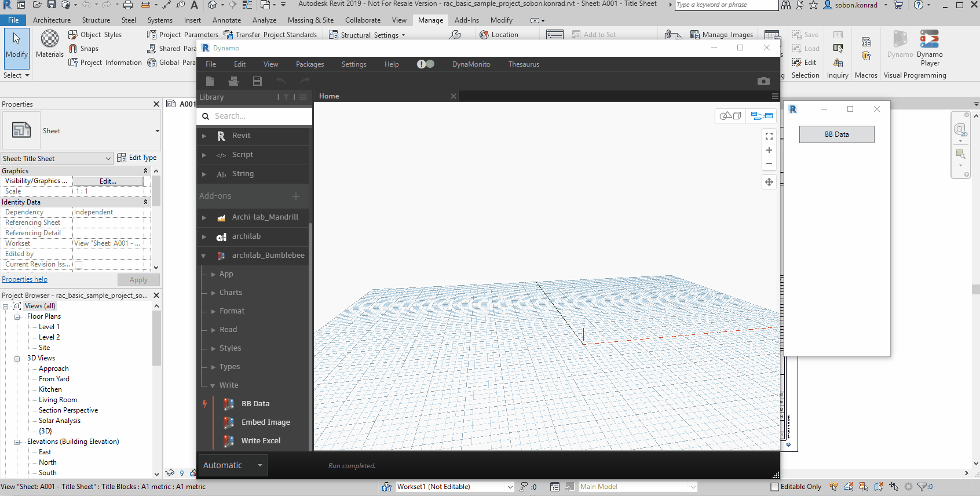Click the BB Data button in small window

click(837, 134)
